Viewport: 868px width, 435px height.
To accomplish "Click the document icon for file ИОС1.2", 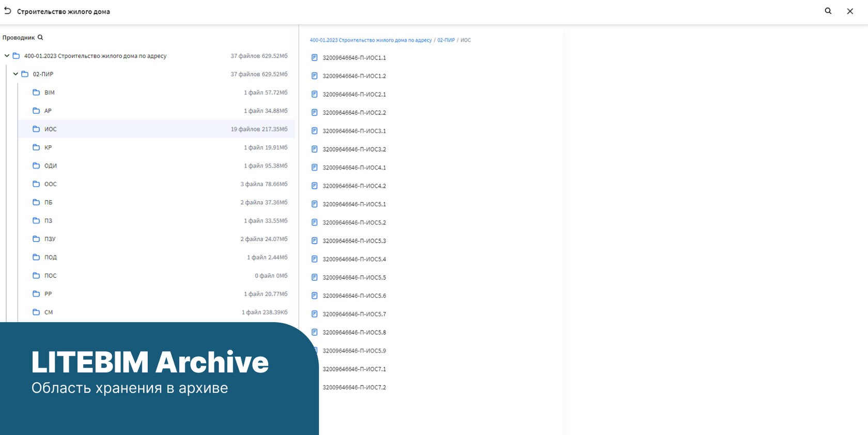I will tap(314, 76).
